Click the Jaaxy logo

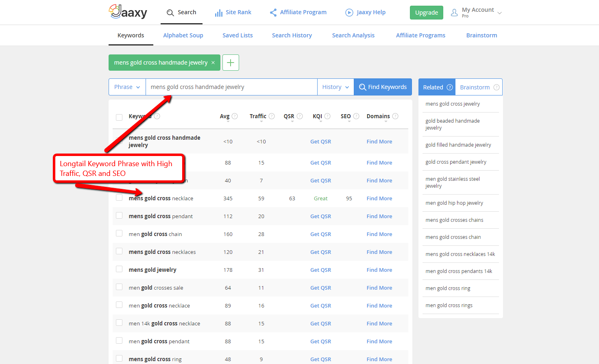click(128, 12)
